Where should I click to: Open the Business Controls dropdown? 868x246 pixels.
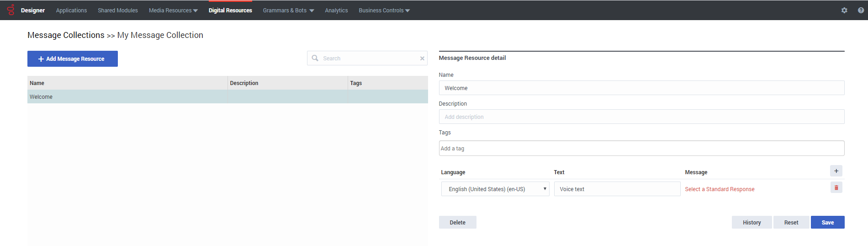(x=384, y=11)
